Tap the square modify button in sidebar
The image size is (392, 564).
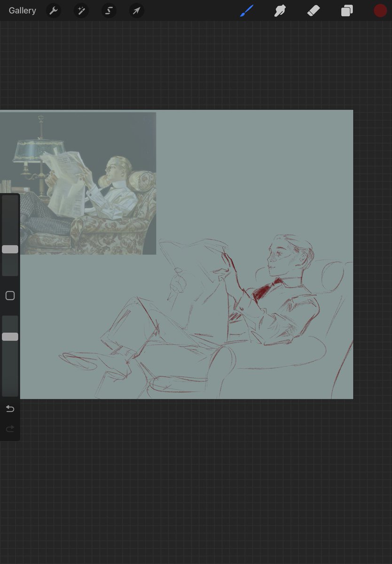[x=10, y=296]
